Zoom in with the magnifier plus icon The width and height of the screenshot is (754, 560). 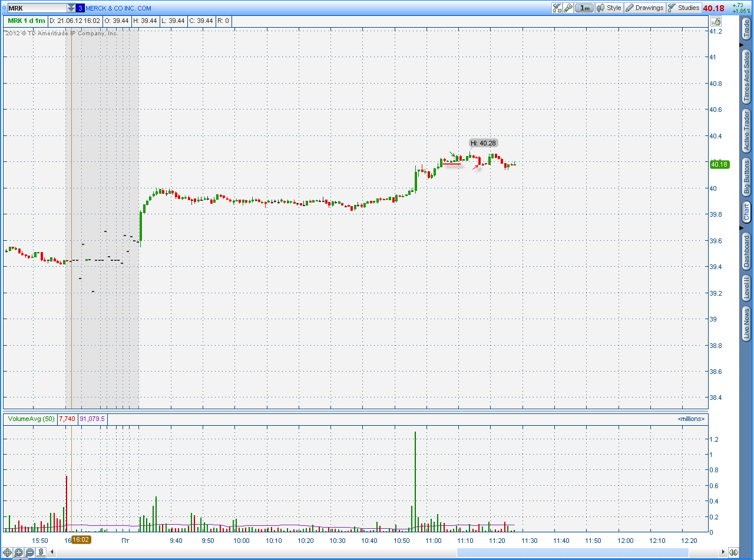(x=19, y=552)
